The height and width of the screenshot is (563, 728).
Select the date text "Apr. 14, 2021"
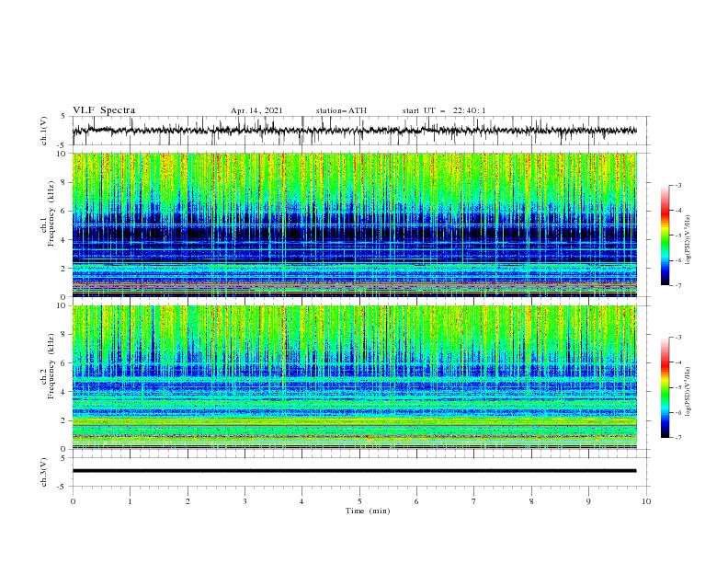tap(256, 110)
